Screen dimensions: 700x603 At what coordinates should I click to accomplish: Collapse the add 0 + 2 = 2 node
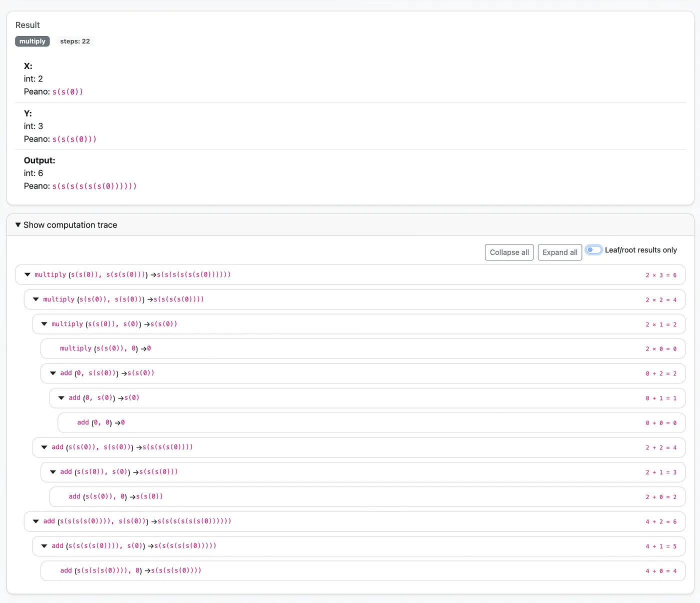[53, 373]
